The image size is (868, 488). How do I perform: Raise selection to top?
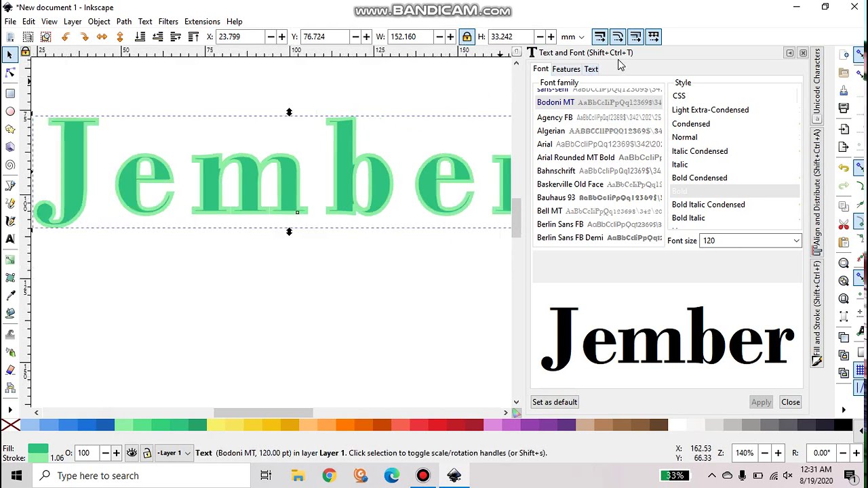tap(193, 37)
